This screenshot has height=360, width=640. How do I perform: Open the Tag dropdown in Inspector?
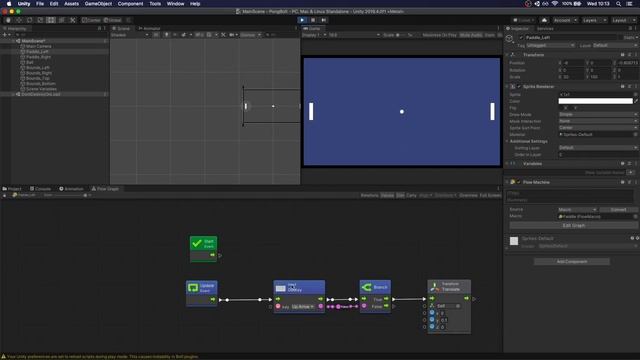coord(550,45)
